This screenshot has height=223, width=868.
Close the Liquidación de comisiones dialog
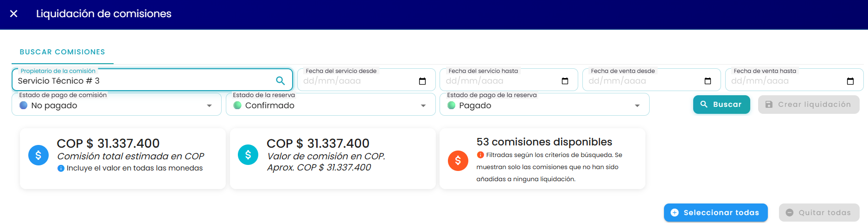point(14,14)
